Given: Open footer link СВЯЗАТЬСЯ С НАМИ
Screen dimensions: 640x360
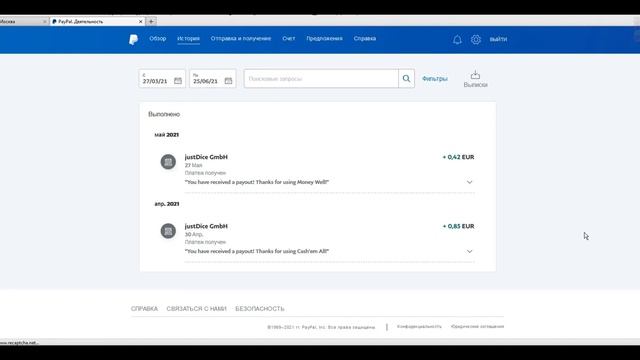Looking at the screenshot, I should pos(196,309).
